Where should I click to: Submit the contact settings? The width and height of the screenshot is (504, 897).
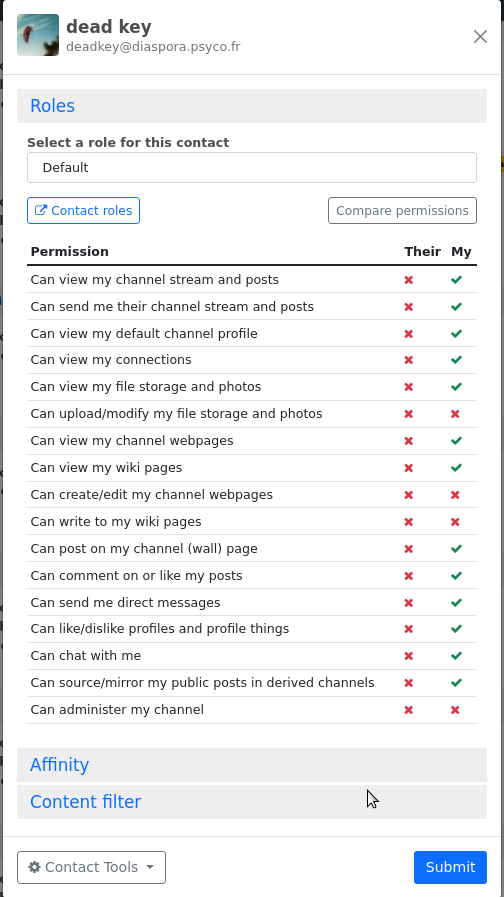(x=450, y=867)
